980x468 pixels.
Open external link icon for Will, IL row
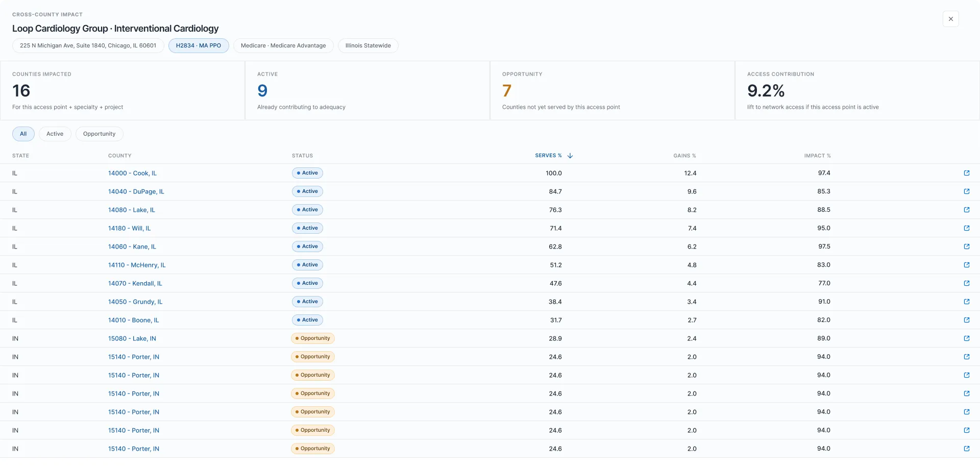point(966,228)
